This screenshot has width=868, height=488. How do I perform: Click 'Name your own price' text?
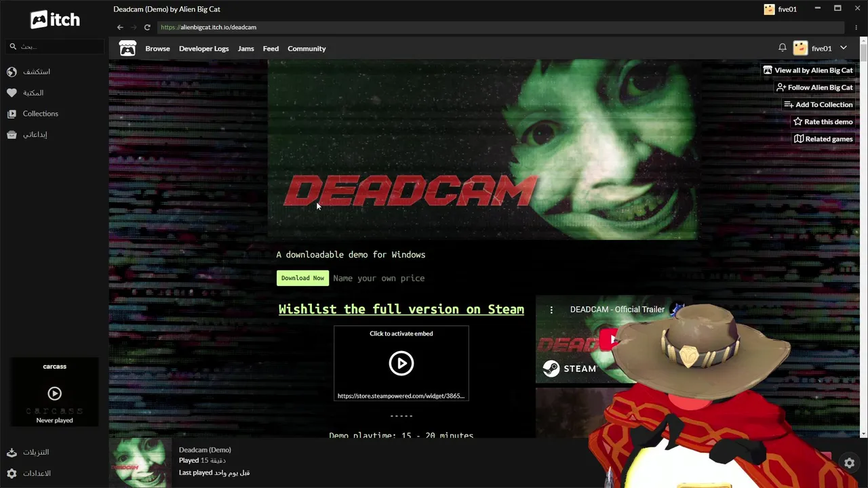point(378,278)
